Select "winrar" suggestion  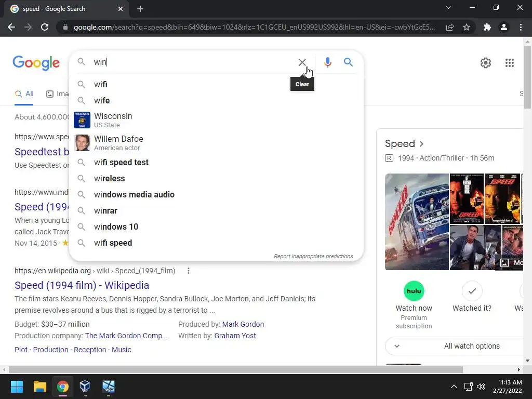(216, 211)
